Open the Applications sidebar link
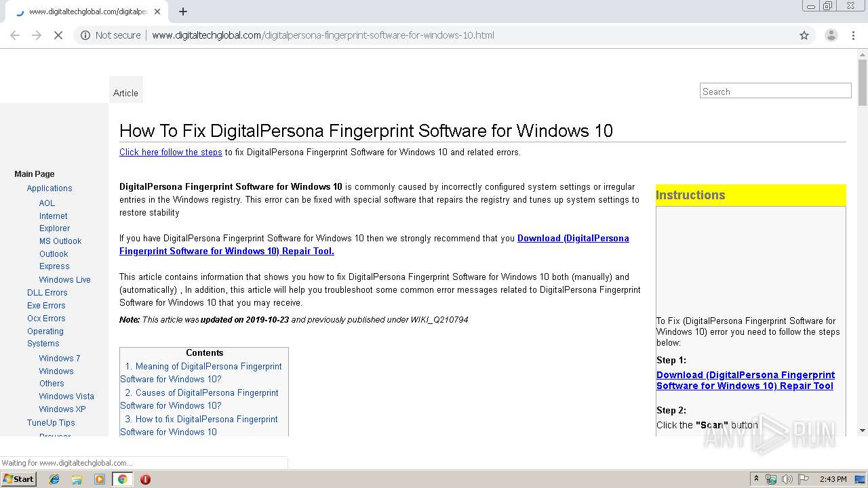This screenshot has width=868, height=488. pos(50,188)
